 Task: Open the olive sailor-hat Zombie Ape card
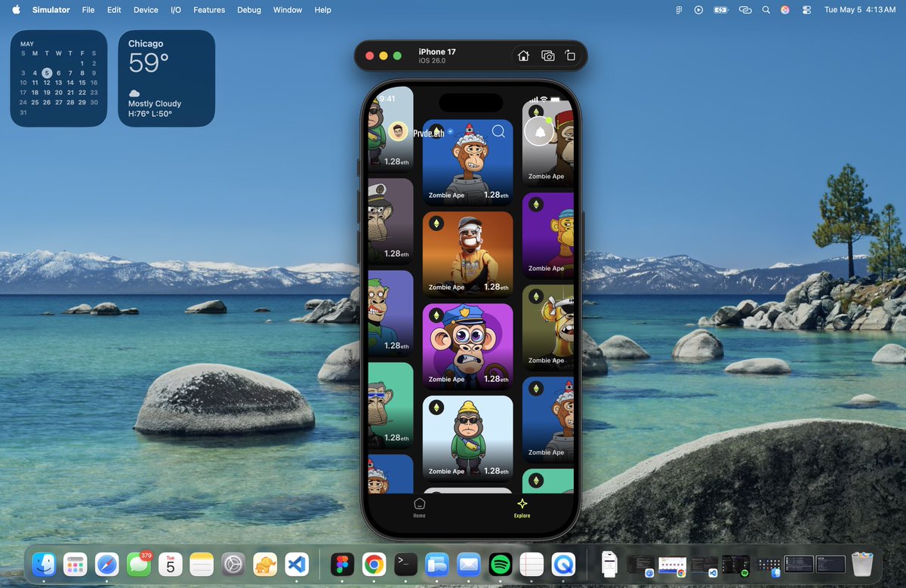[x=548, y=328]
